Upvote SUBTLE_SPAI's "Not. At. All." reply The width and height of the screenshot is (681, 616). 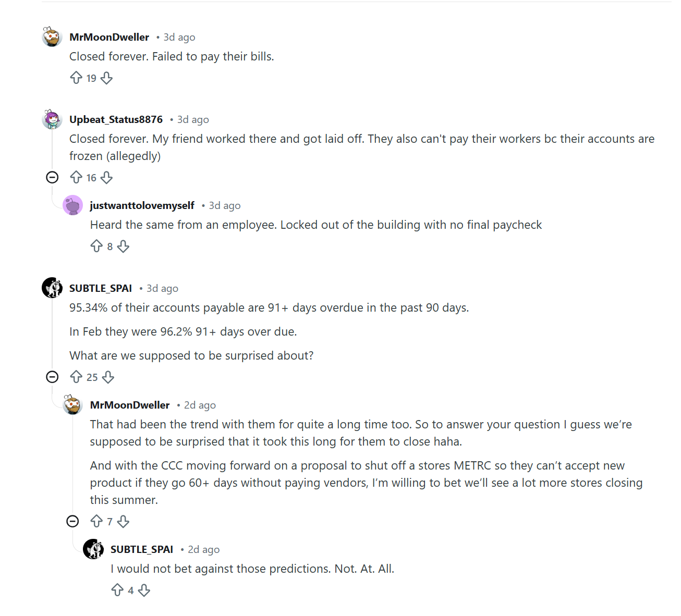[117, 590]
